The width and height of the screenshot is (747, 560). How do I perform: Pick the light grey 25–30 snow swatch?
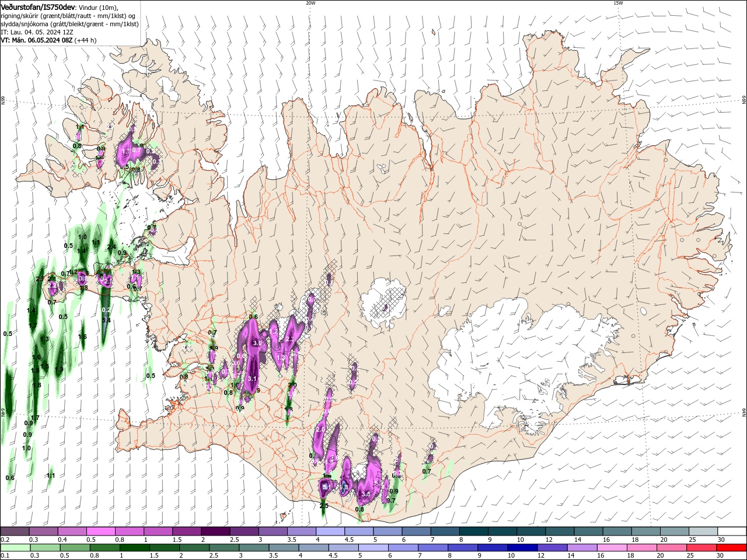point(703,531)
